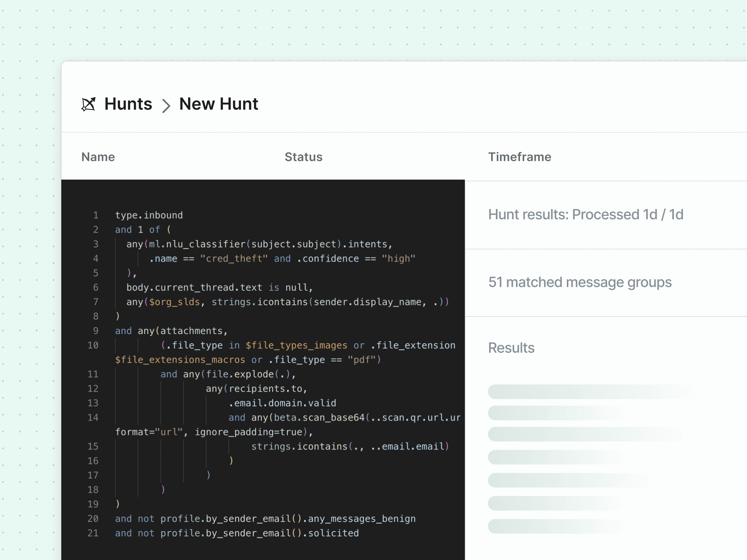747x560 pixels.
Task: Click the Results section heading
Action: point(511,348)
